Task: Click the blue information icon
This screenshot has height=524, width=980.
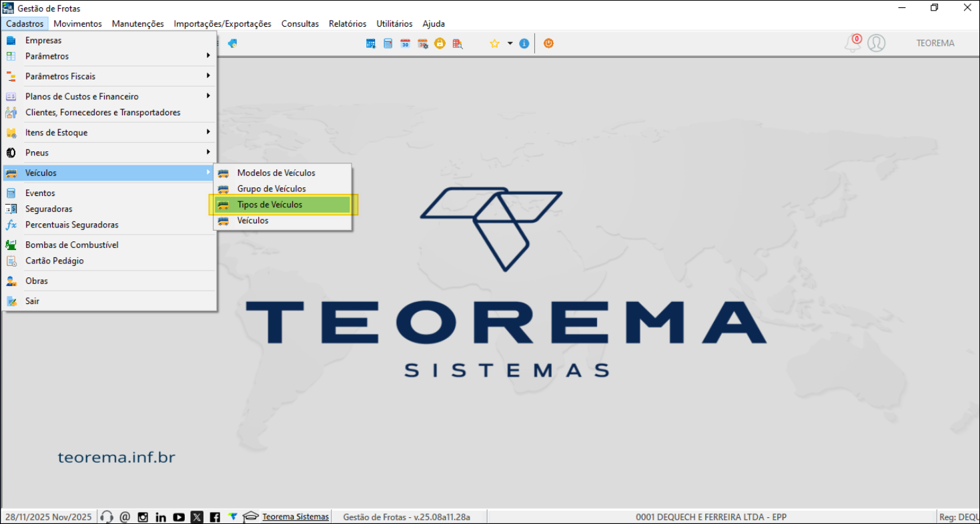Action: [524, 43]
